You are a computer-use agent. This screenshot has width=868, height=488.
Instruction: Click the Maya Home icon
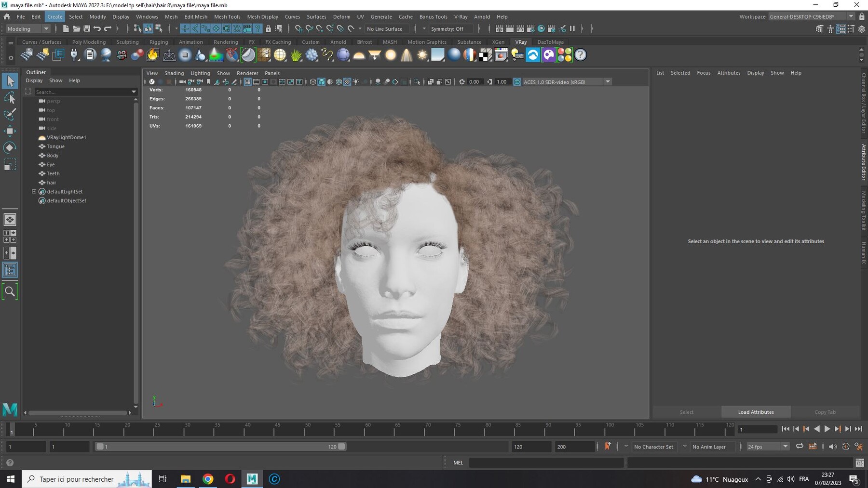click(x=7, y=16)
